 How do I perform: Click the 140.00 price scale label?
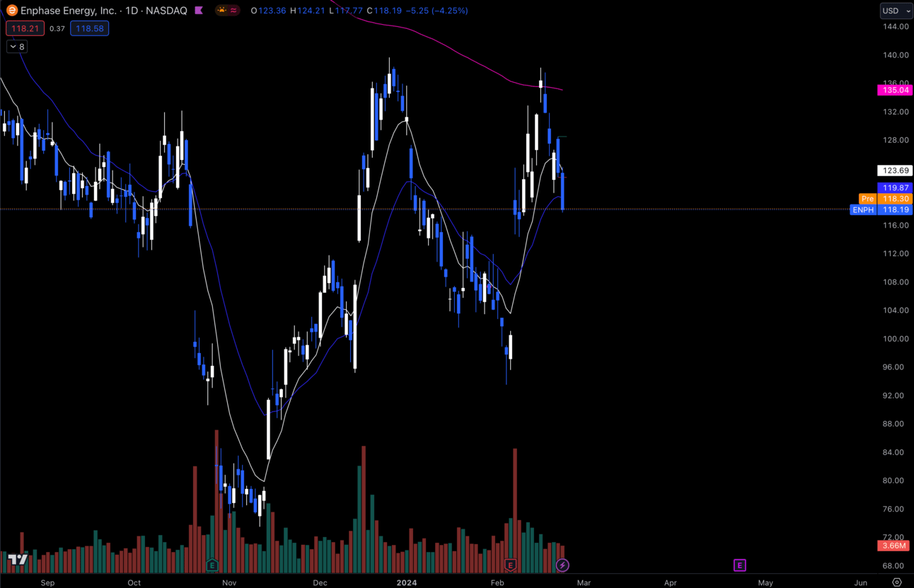(895, 54)
